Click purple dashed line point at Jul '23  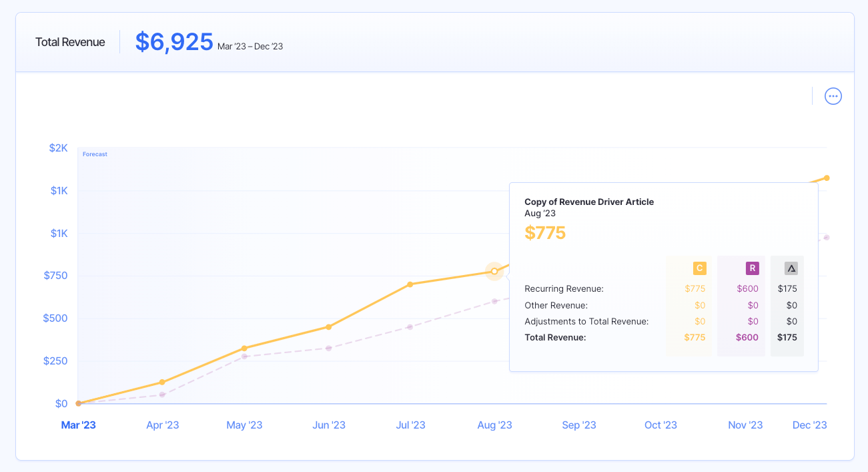click(410, 327)
